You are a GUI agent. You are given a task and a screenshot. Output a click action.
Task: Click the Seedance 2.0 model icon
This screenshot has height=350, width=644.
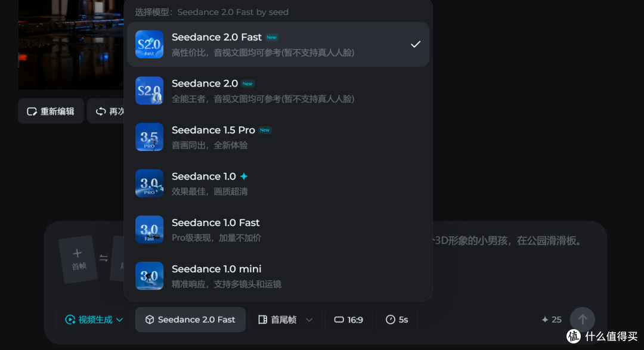150,91
